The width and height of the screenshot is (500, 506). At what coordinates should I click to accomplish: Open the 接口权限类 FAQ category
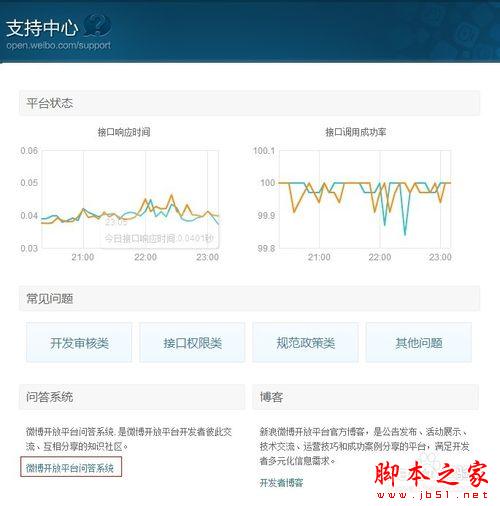pyautogui.click(x=192, y=342)
